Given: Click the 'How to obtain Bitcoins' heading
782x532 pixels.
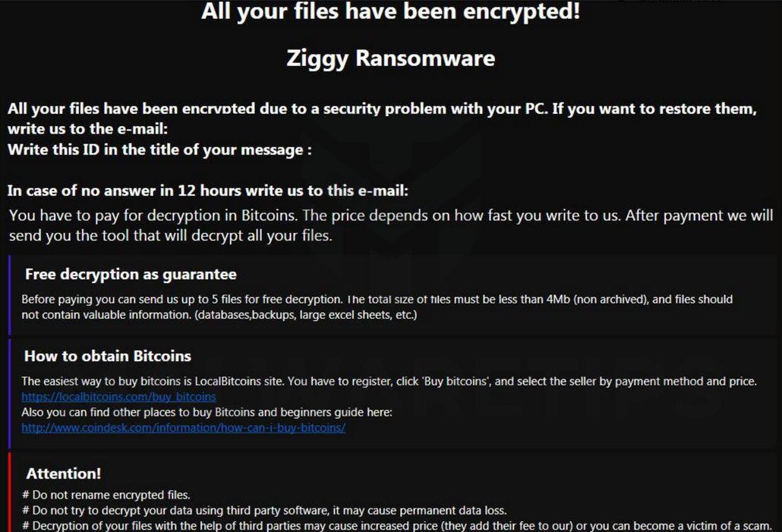Looking at the screenshot, I should coord(108,356).
